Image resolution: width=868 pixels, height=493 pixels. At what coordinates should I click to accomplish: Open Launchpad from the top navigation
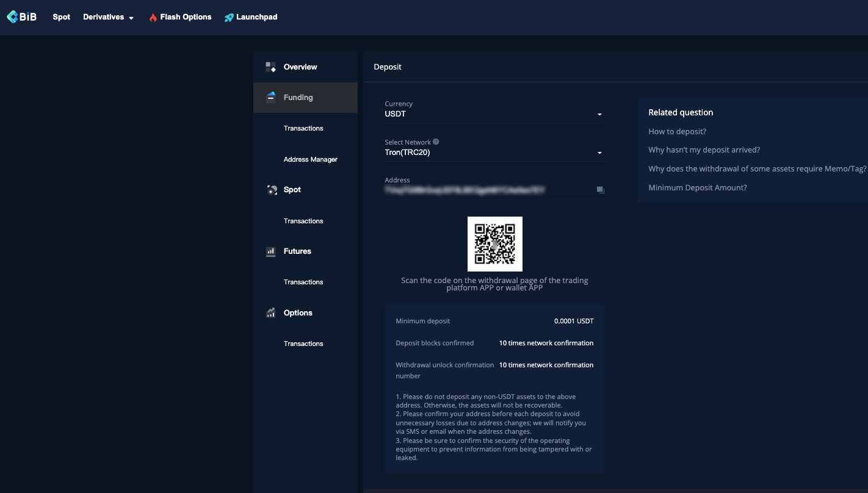tap(257, 17)
